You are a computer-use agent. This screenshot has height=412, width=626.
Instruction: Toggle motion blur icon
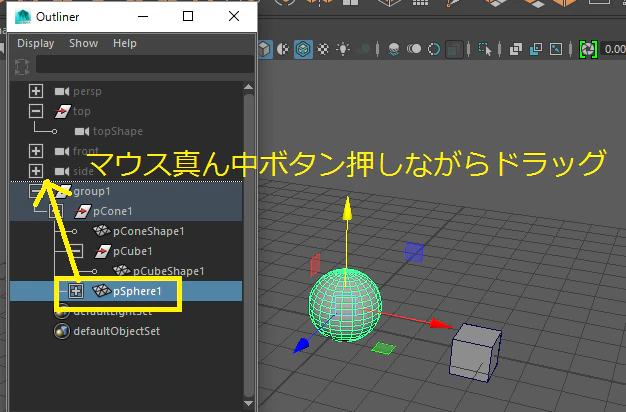point(414,49)
